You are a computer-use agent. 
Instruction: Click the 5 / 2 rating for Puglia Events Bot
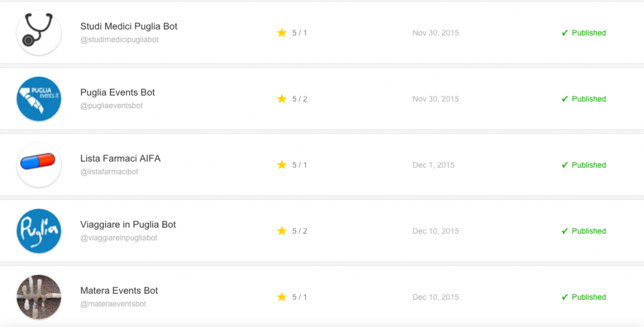(300, 99)
